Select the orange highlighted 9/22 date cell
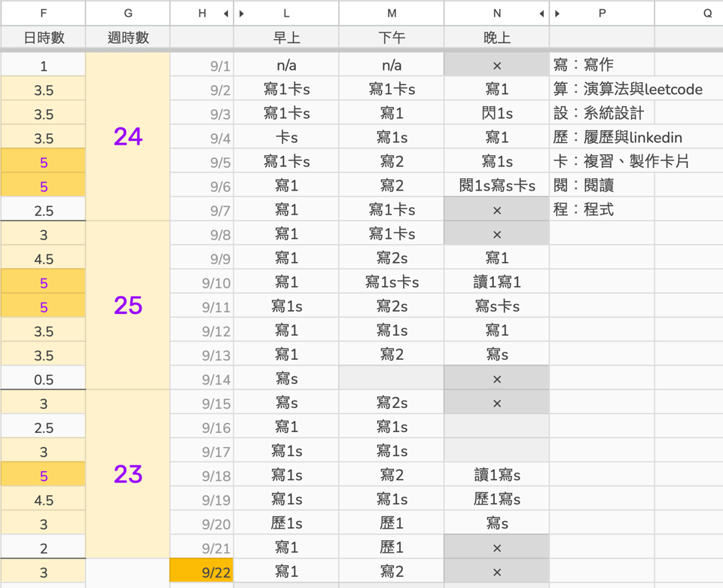The image size is (723, 588). point(202,572)
